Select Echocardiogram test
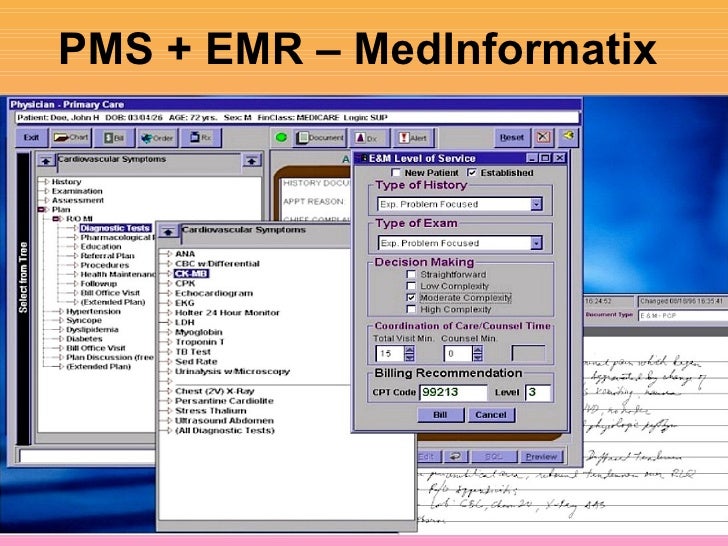728x546 pixels. [214, 293]
